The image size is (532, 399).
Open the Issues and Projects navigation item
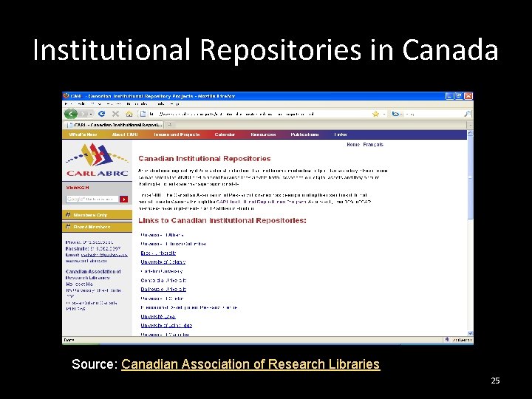click(x=177, y=134)
